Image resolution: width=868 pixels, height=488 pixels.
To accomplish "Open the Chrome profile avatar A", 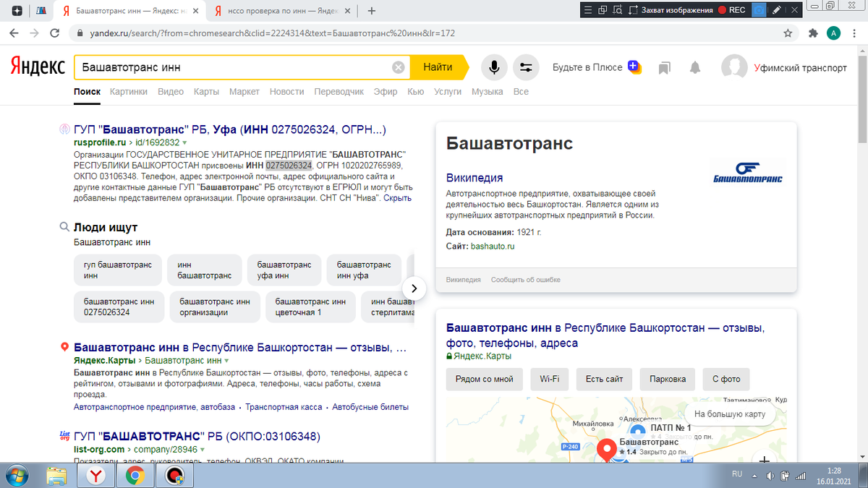I will (833, 33).
